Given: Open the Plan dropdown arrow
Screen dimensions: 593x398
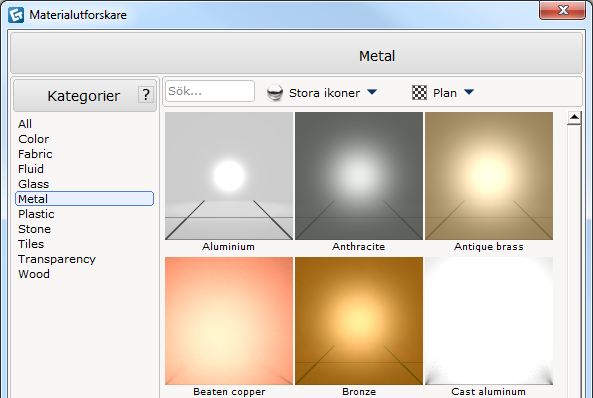Looking at the screenshot, I should coord(469,92).
